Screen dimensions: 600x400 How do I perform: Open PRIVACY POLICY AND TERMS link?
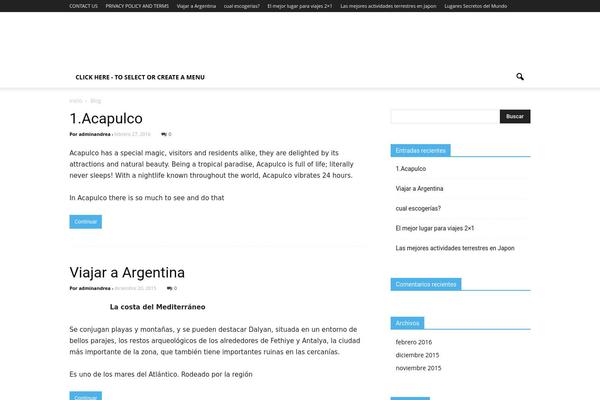[x=137, y=6]
